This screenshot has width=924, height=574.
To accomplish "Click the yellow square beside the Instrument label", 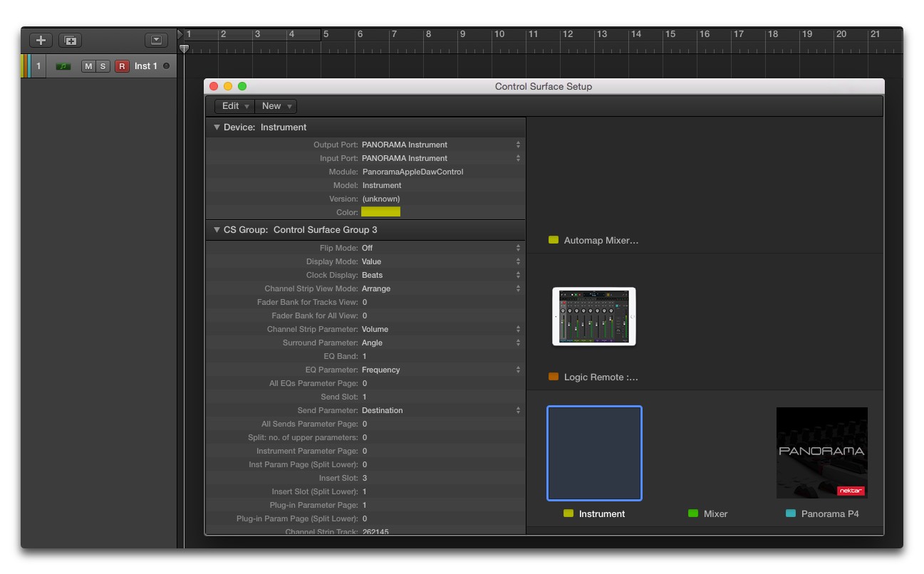I will click(569, 513).
